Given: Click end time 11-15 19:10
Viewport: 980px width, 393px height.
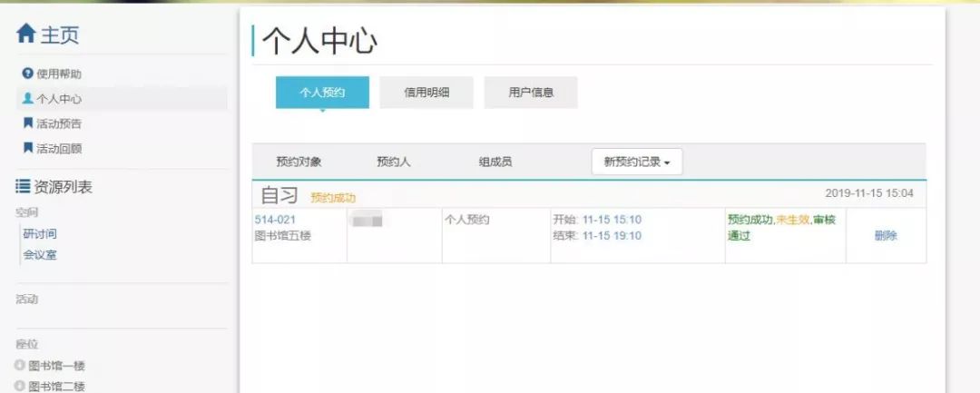Looking at the screenshot, I should pos(612,236).
